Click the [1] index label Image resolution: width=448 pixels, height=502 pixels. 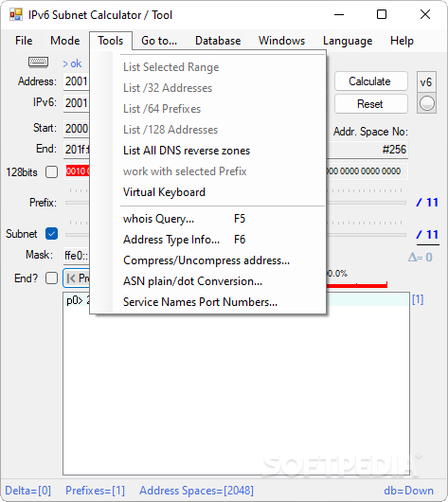[418, 299]
